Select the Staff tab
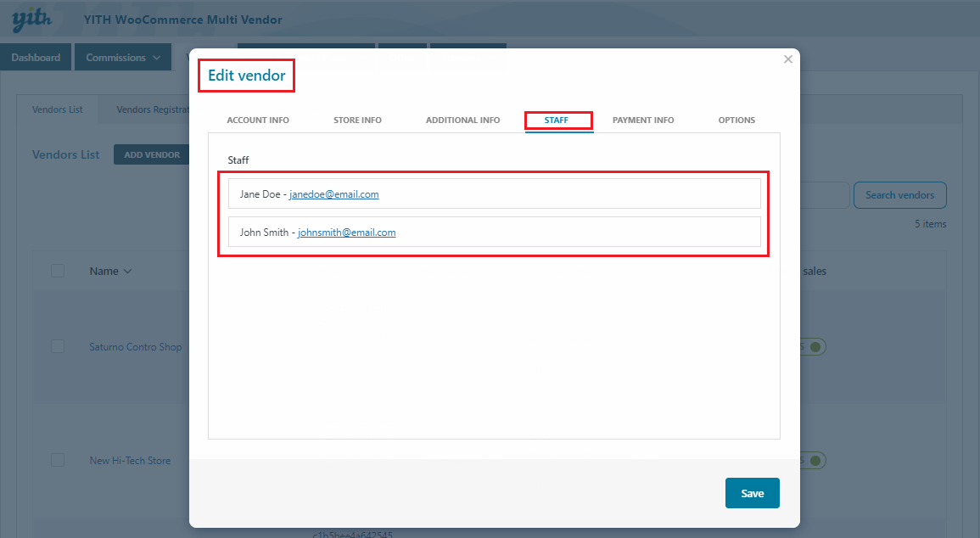Screen dimensions: 980x538 [x=557, y=120]
